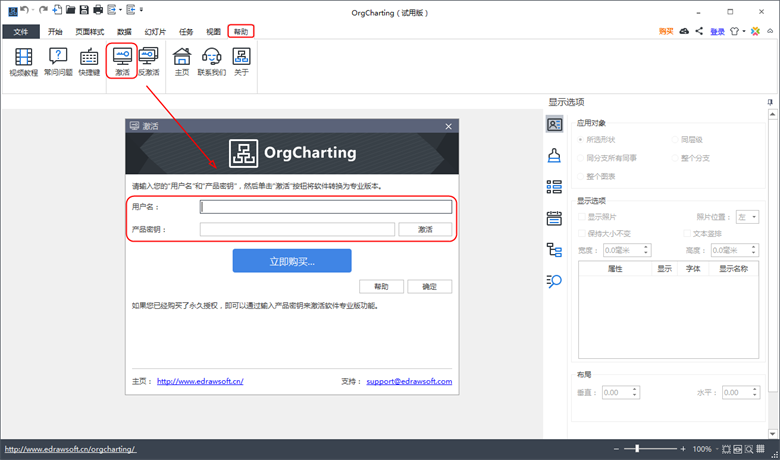The image size is (780, 460).
Task: Select the tree hierarchy panel icon in sidebar
Action: (x=554, y=250)
